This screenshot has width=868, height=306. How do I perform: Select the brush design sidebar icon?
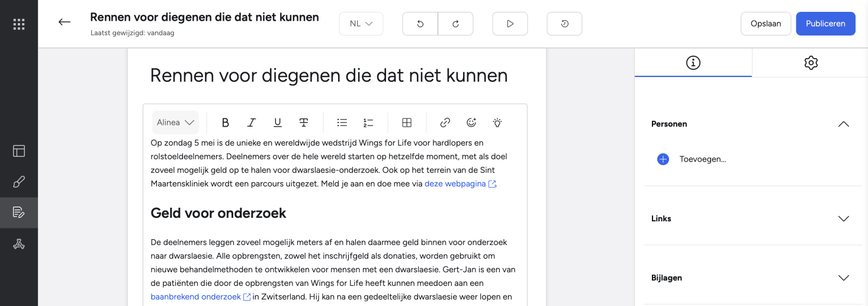(19, 182)
